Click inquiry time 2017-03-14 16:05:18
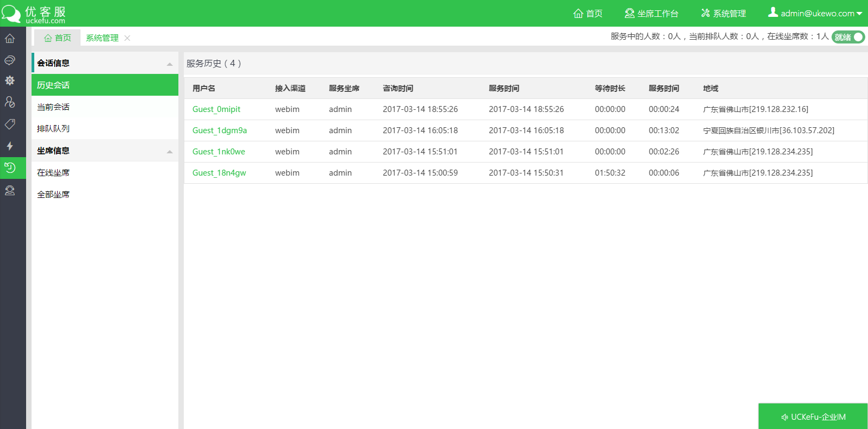 coord(420,130)
